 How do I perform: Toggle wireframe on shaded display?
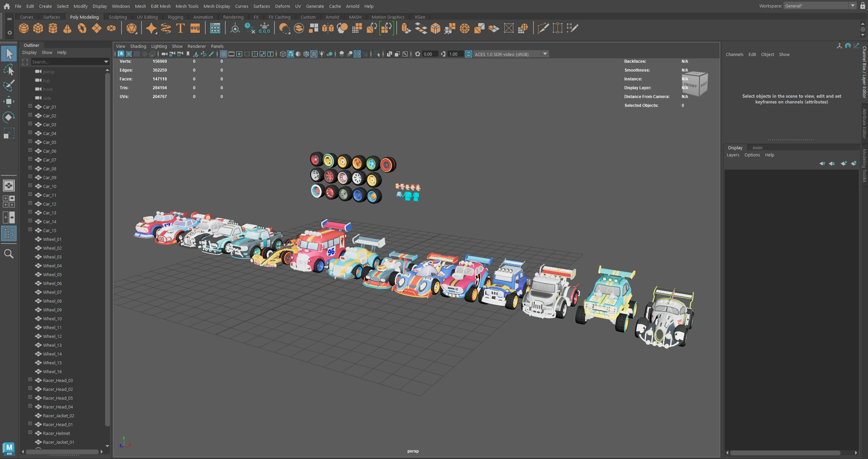[x=306, y=54]
